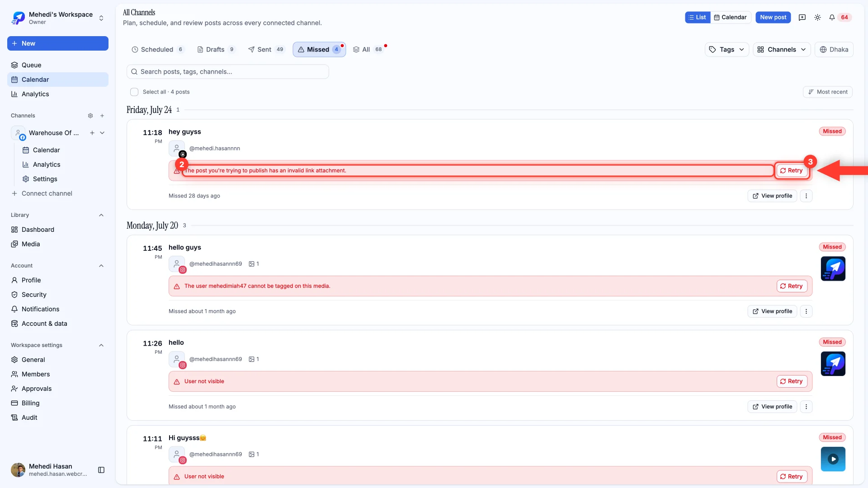
Task: Open channel settings gear beside Channels heading
Action: [x=90, y=116]
